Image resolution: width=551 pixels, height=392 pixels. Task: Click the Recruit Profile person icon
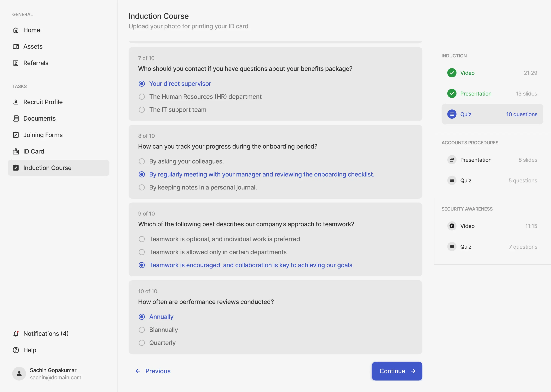16,102
